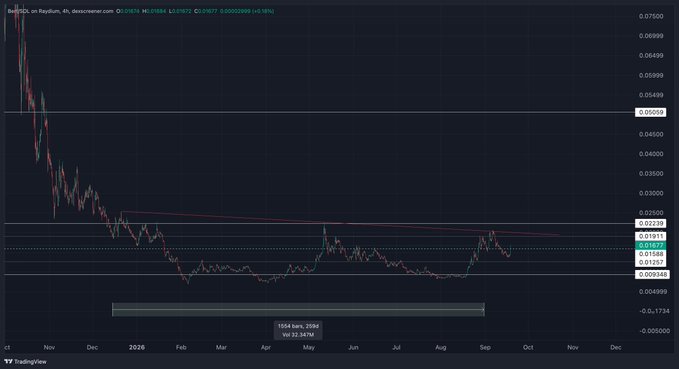679x369 pixels.
Task: Click the 0.02239 horizontal line price label
Action: [x=651, y=223]
